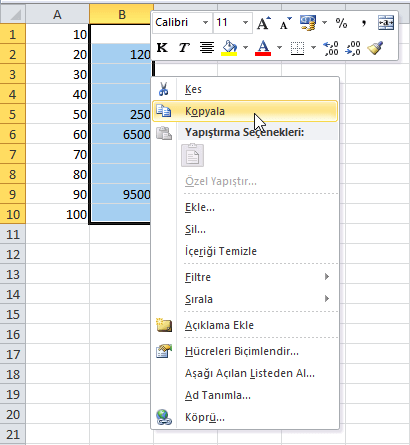
Task: Apply Percent Style from mini toolbar
Action: [x=341, y=23]
